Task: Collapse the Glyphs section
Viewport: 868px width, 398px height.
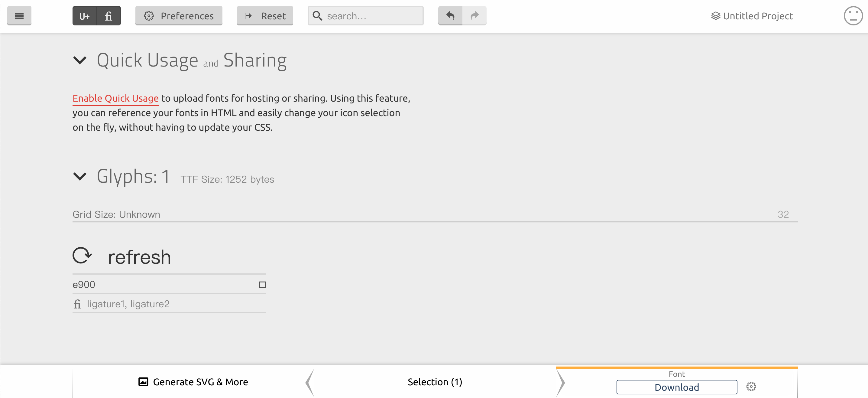Action: tap(80, 176)
